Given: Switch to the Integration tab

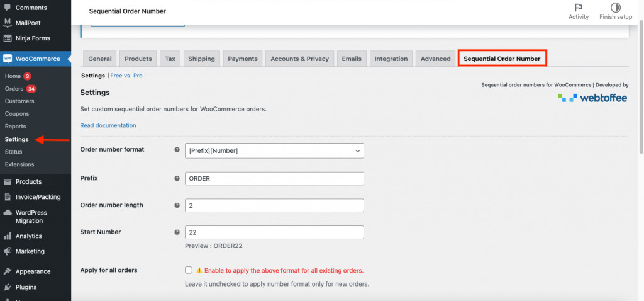Looking at the screenshot, I should point(391,59).
